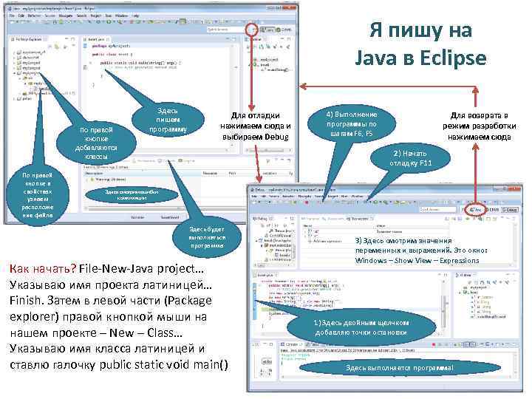
Task: Focus Quick Access field in lower Debug window
Action: 437,210
